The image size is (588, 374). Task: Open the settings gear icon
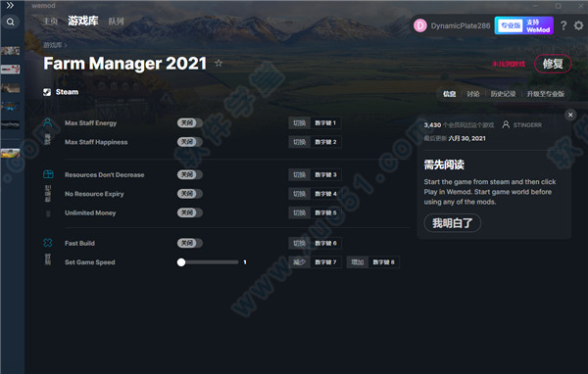click(578, 25)
